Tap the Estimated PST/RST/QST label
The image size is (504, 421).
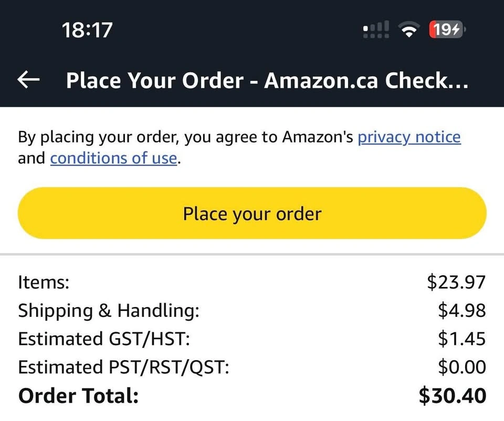[x=123, y=367]
